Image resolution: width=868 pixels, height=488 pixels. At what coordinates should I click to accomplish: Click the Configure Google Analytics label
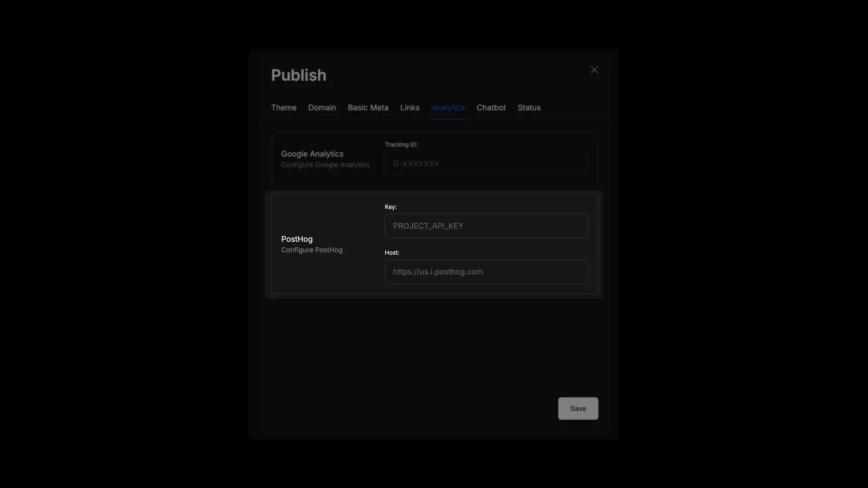pyautogui.click(x=325, y=164)
